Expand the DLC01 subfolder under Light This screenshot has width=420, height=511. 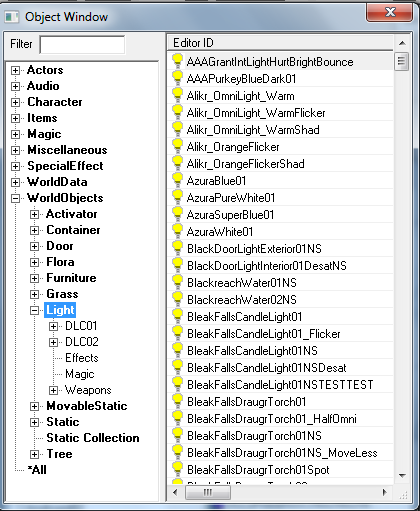click(53, 326)
